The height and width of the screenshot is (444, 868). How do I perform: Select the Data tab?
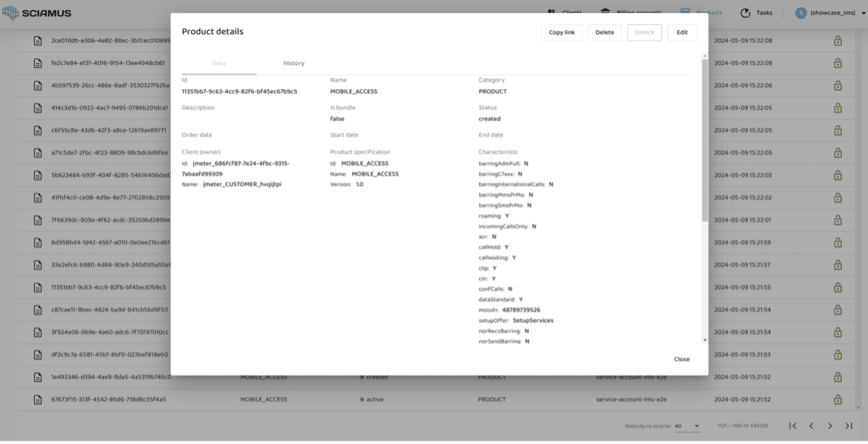click(x=219, y=63)
